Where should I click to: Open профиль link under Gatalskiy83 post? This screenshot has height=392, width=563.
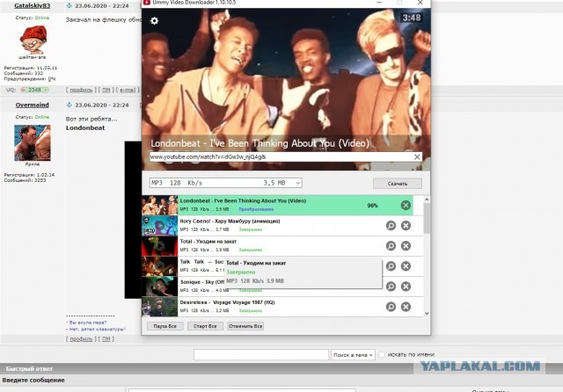pos(81,90)
